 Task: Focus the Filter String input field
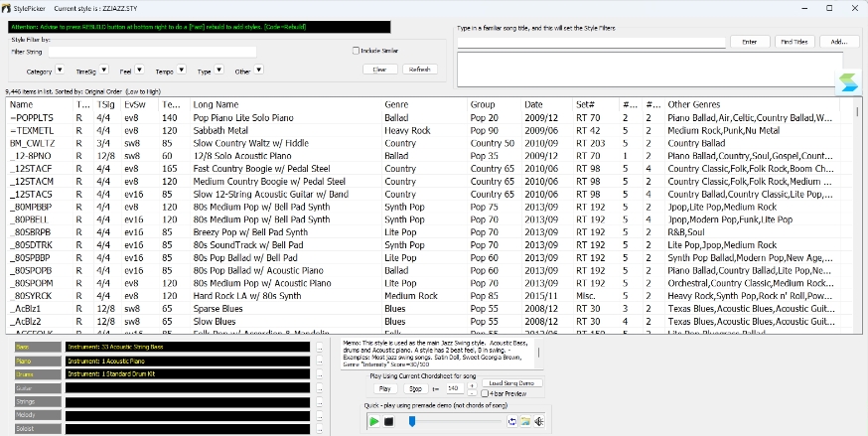coord(152,52)
